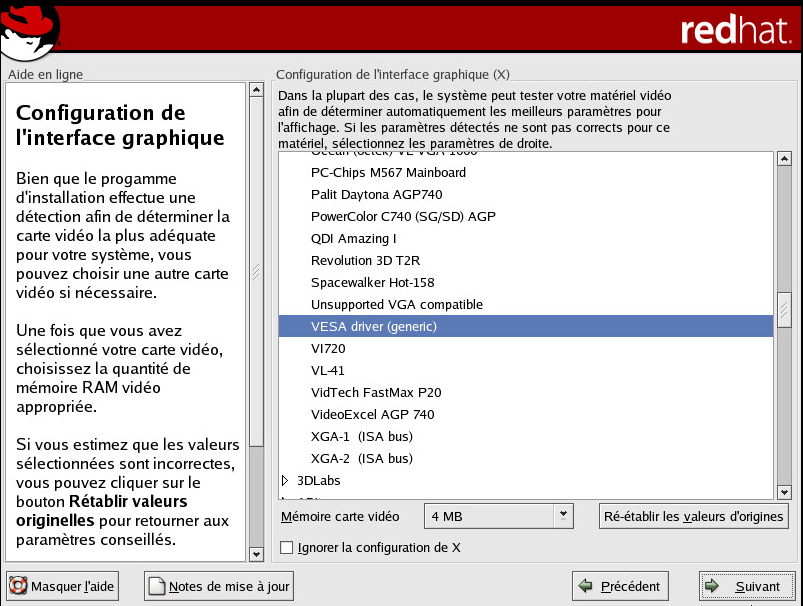Click the right arrow icon on Suivant
803x606 pixels.
pos(712,586)
